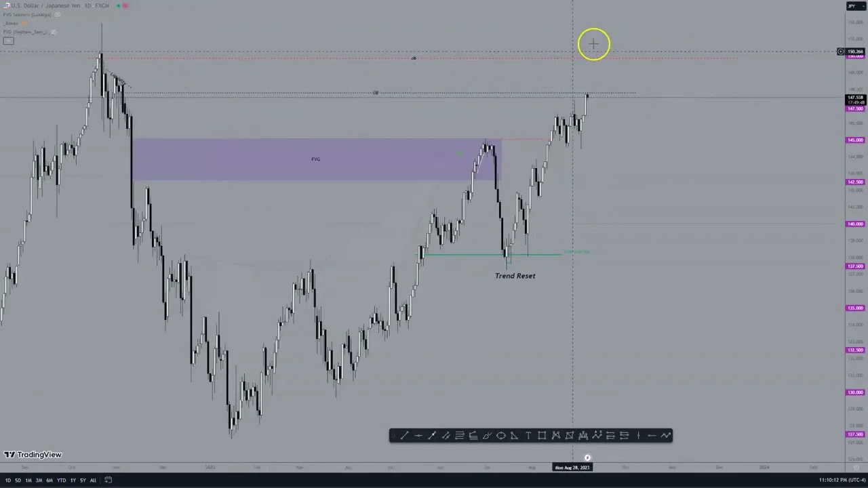Select the ABCD wave pattern tool

click(x=597, y=436)
